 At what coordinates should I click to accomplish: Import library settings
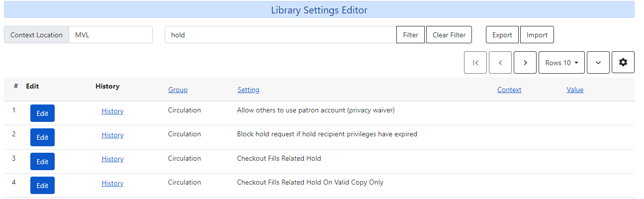coord(537,35)
